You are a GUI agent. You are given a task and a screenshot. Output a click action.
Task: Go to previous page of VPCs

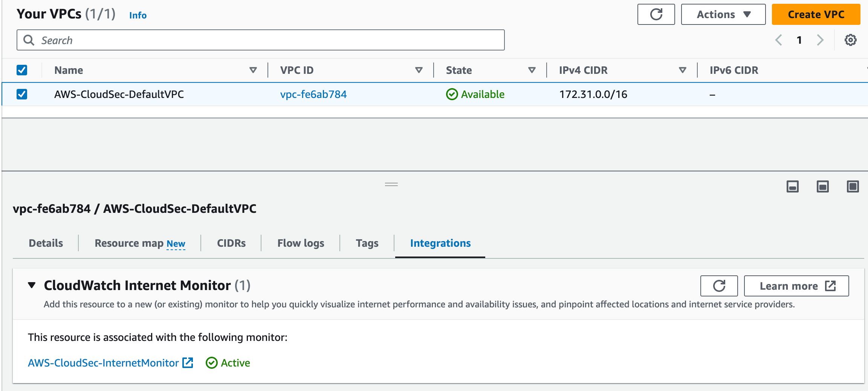779,40
